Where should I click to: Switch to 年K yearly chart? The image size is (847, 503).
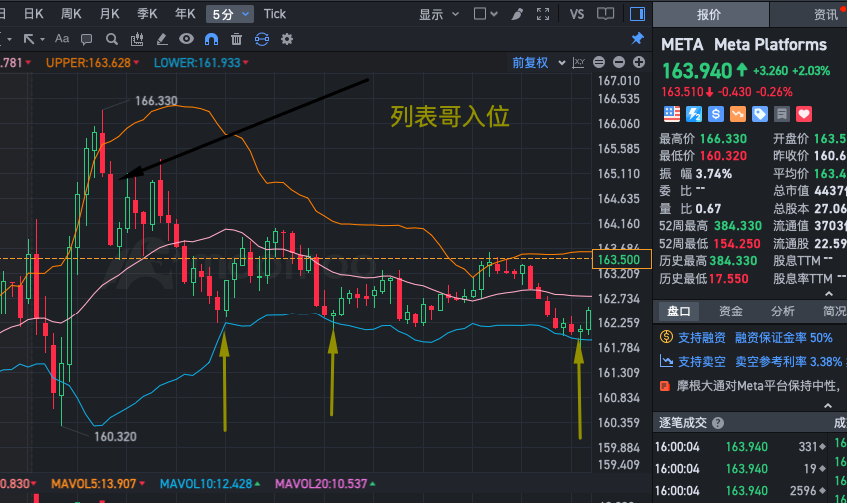(185, 14)
